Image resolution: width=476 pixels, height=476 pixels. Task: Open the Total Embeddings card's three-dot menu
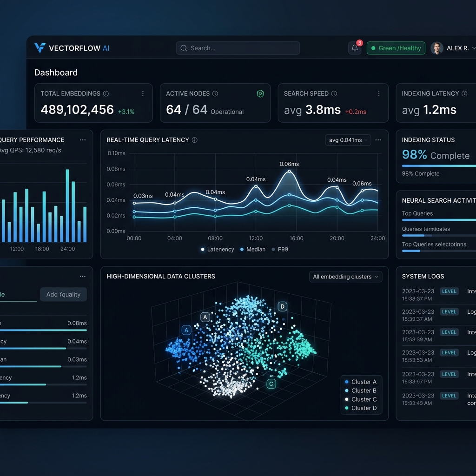143,93
